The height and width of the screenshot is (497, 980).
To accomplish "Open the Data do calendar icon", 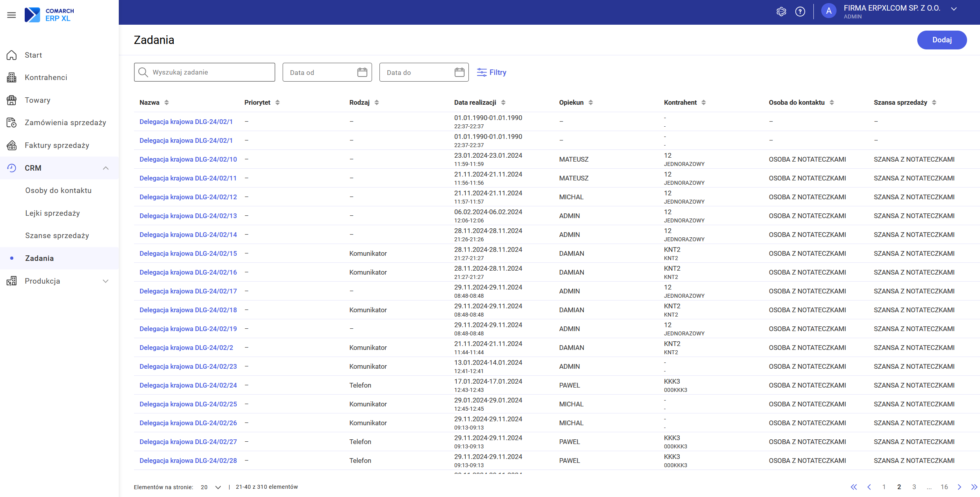I will pyautogui.click(x=459, y=72).
